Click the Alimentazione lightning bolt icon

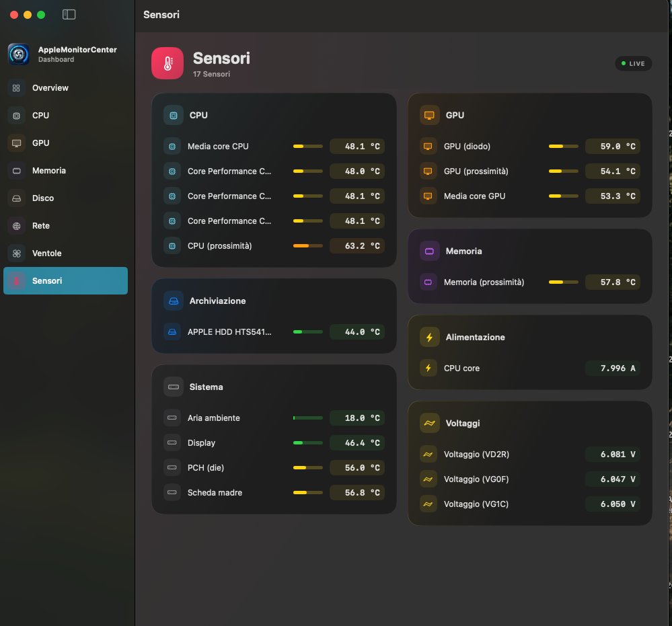(429, 338)
